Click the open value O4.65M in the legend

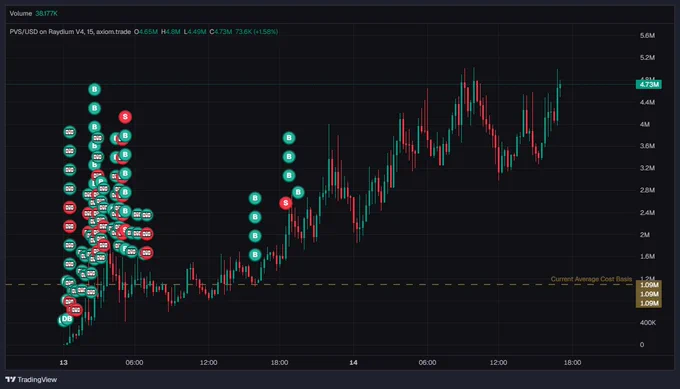click(146, 32)
